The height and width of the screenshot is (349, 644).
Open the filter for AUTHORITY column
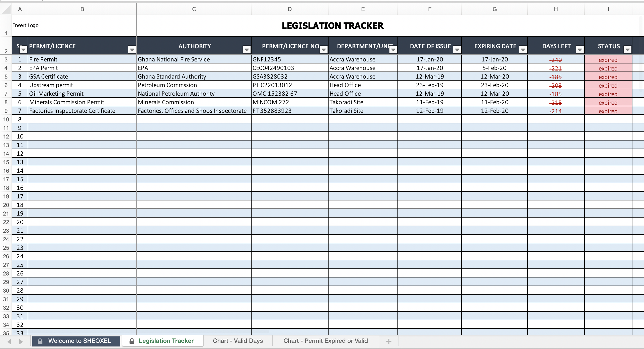246,50
